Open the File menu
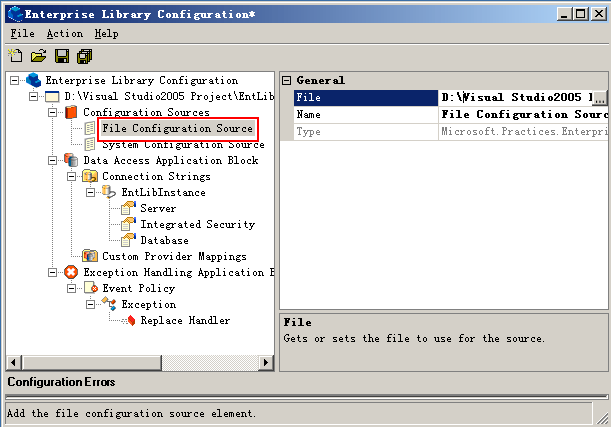Screen dimensions: 611x427 22,33
